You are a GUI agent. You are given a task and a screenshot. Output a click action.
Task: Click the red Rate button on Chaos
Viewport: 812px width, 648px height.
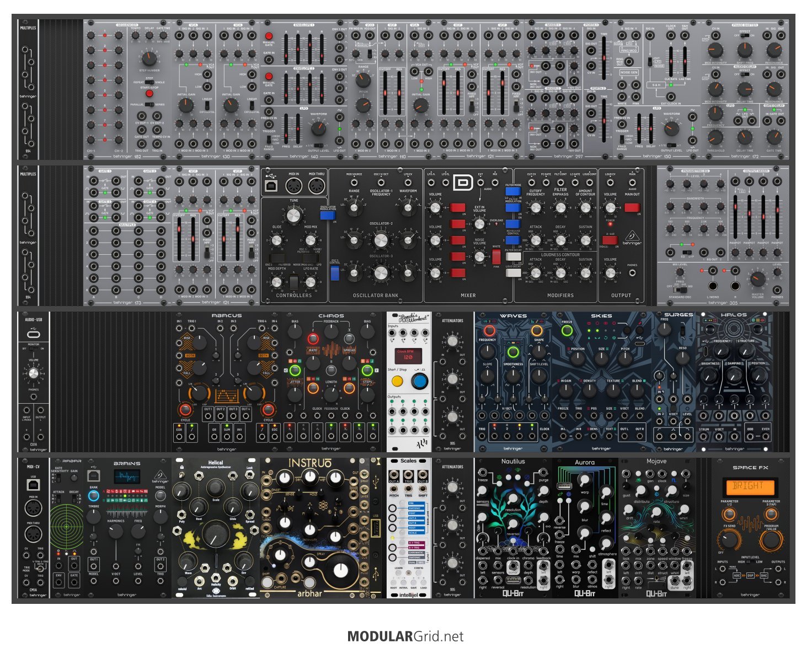[x=313, y=338]
